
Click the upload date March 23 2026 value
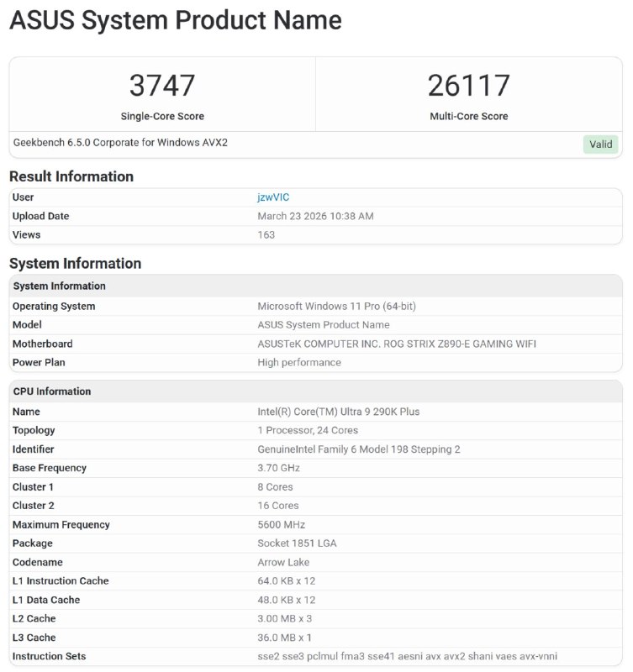(315, 217)
